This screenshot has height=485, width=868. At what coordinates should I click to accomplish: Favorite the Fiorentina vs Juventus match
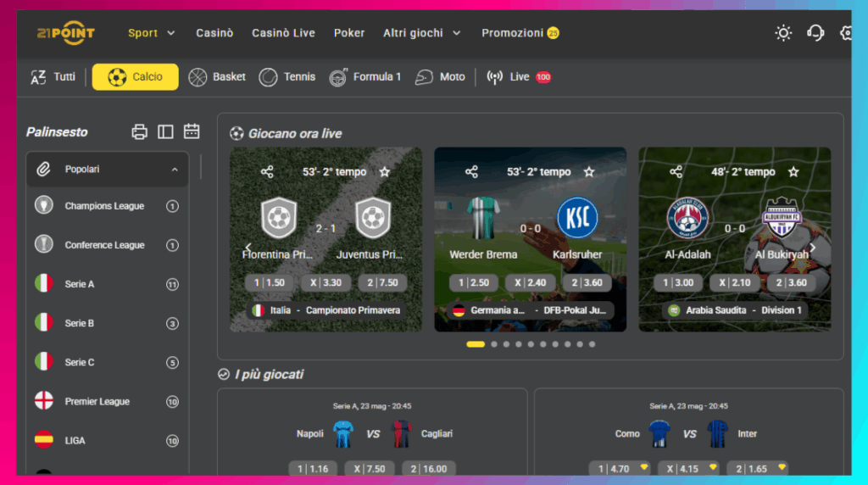pyautogui.click(x=385, y=172)
